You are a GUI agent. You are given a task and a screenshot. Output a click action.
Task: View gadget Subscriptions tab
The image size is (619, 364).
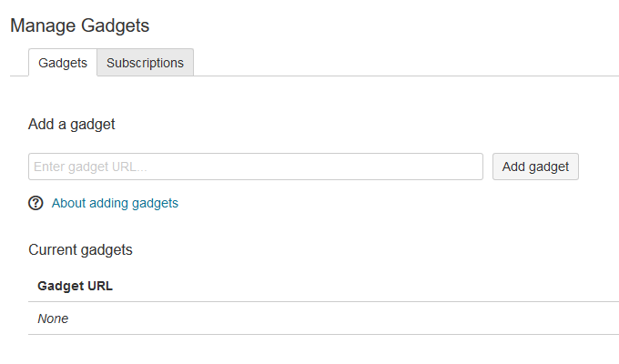pos(145,63)
